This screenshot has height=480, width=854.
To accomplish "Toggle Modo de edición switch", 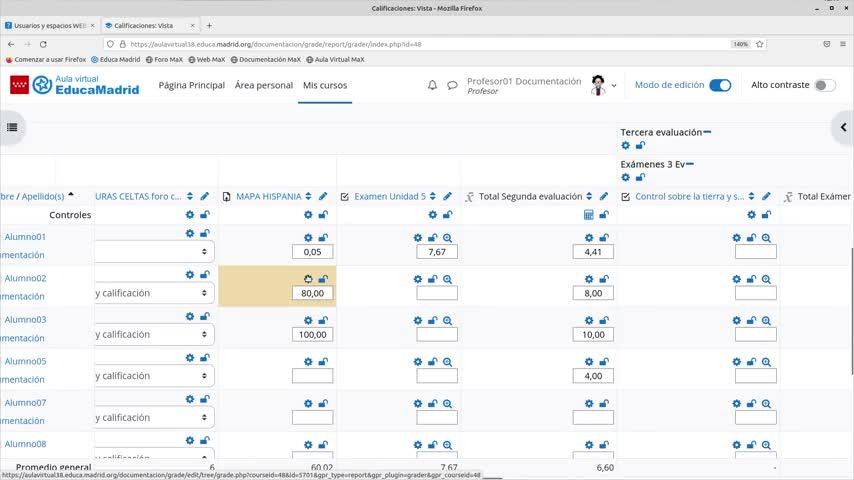I will 720,85.
